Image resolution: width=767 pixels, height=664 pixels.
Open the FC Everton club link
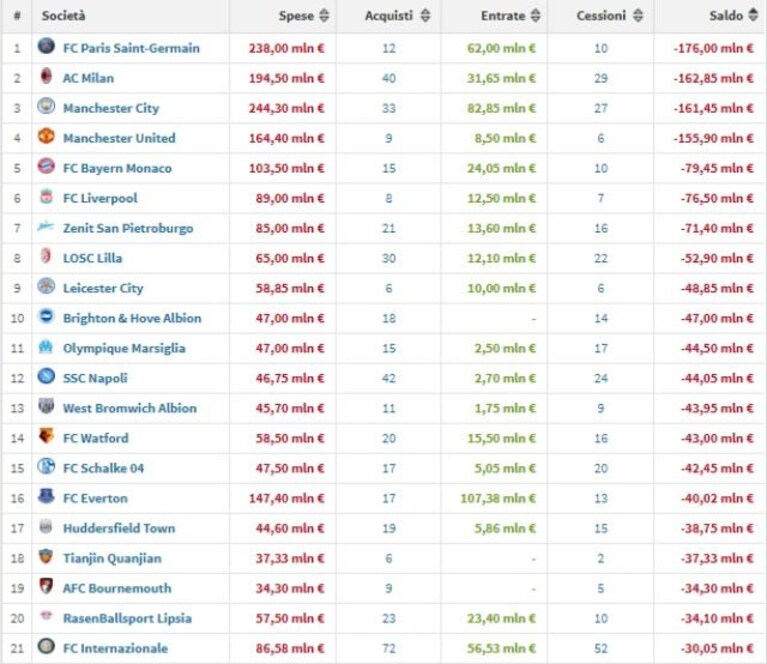coord(95,498)
